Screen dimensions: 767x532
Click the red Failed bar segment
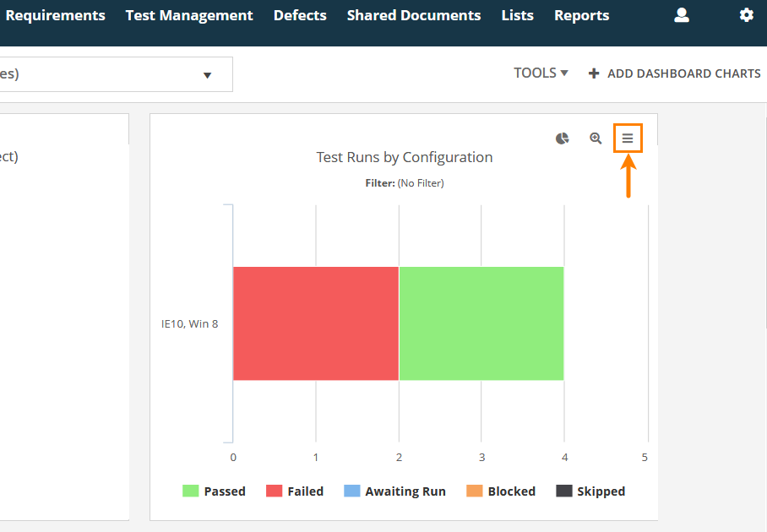(316, 323)
